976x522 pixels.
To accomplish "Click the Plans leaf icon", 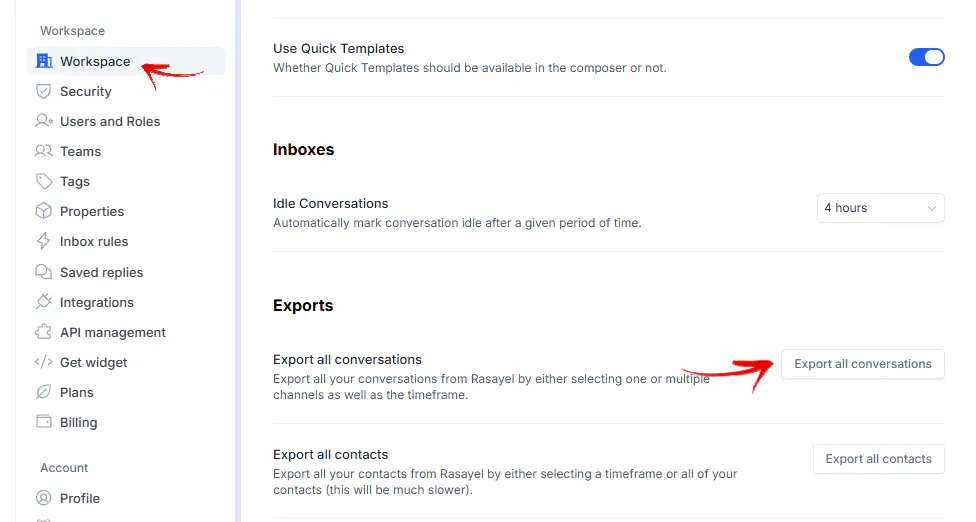I will (x=44, y=392).
